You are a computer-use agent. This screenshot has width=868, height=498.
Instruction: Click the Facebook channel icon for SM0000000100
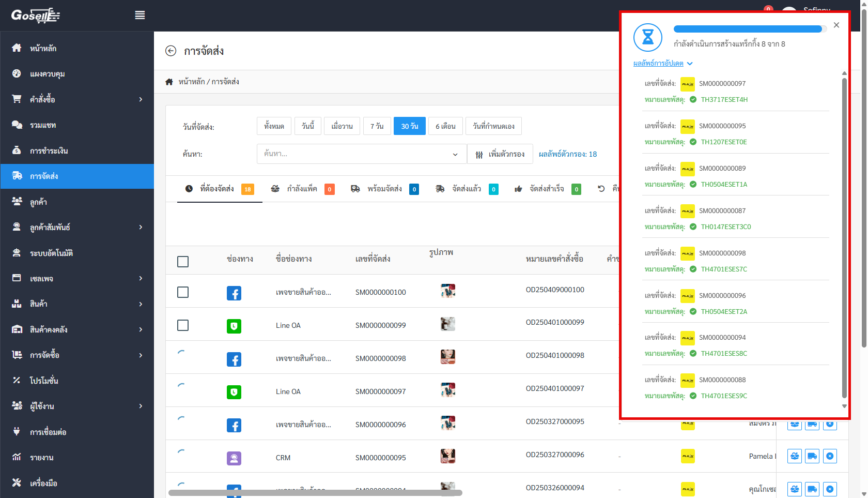234,293
